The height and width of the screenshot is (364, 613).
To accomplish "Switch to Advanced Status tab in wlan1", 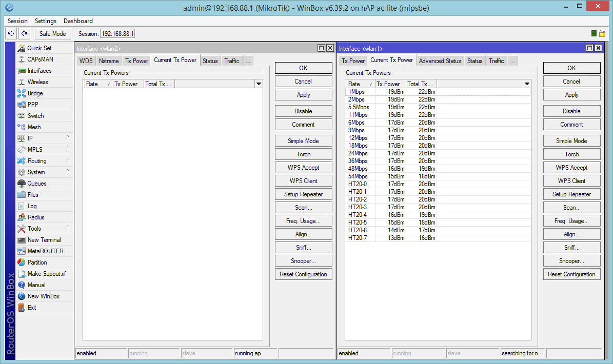I will [x=440, y=61].
